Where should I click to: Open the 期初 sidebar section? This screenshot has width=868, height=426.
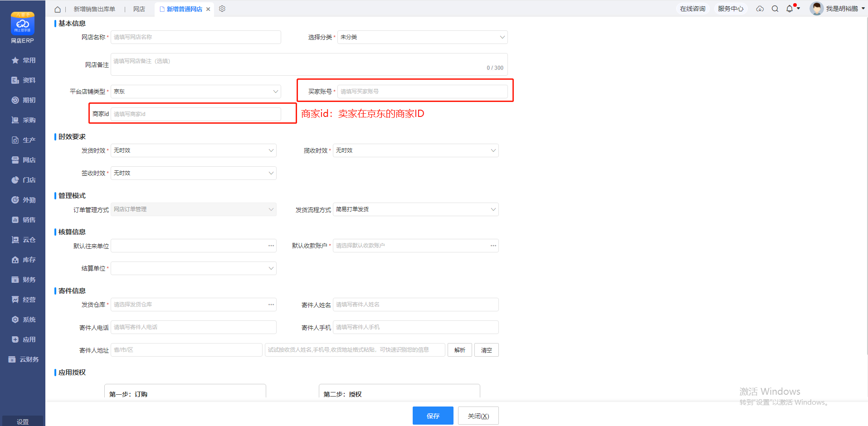point(23,100)
